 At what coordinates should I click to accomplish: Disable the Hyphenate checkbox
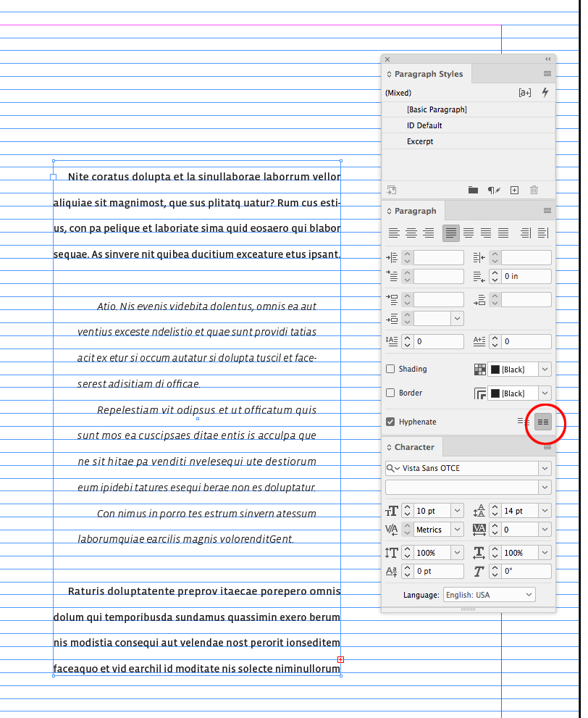point(390,422)
